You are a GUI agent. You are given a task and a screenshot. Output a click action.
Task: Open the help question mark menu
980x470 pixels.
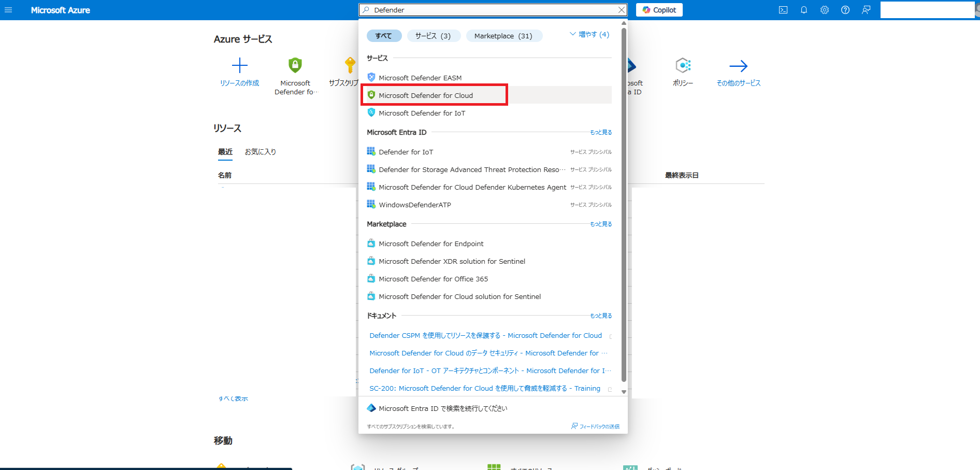[x=845, y=10]
